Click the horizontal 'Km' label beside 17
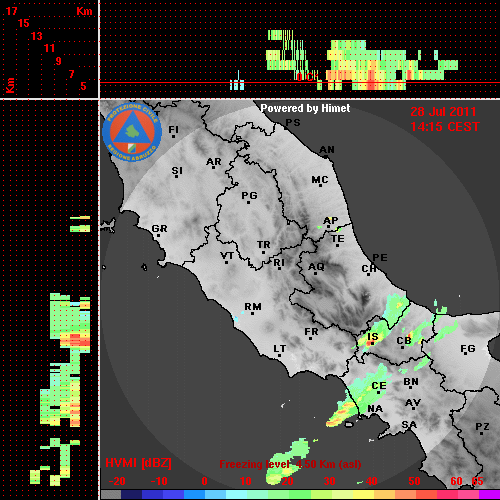The width and height of the screenshot is (500, 500). tap(84, 11)
